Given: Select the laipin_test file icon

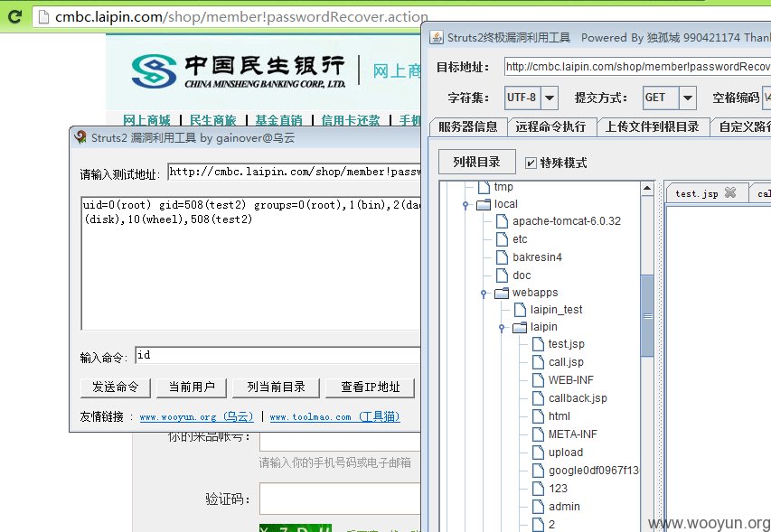Looking at the screenshot, I should (x=520, y=310).
